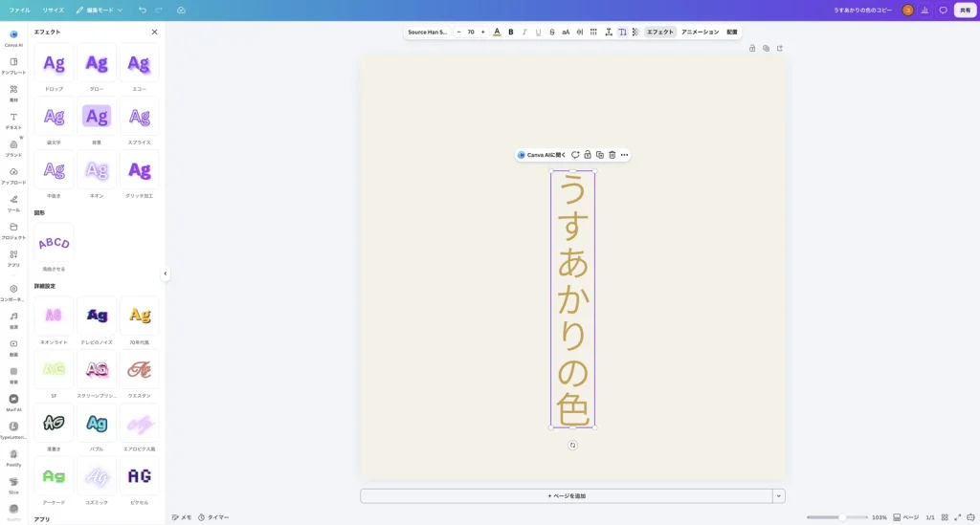Open the テキスト (Text) sidebar panel

pyautogui.click(x=13, y=120)
